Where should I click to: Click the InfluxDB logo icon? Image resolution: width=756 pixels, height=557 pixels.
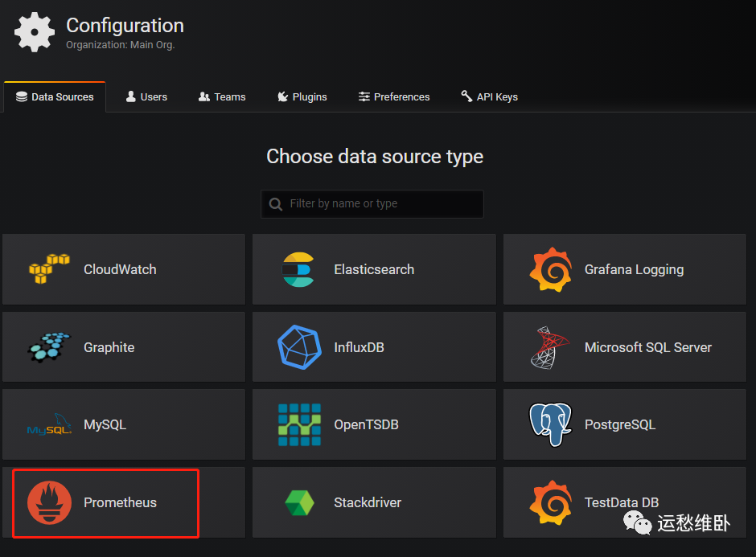pyautogui.click(x=299, y=347)
